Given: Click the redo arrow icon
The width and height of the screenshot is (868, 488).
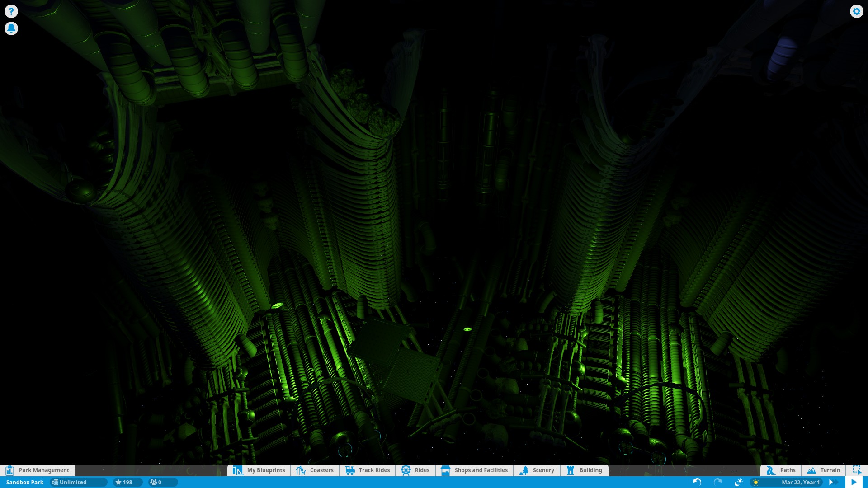Looking at the screenshot, I should (x=717, y=482).
